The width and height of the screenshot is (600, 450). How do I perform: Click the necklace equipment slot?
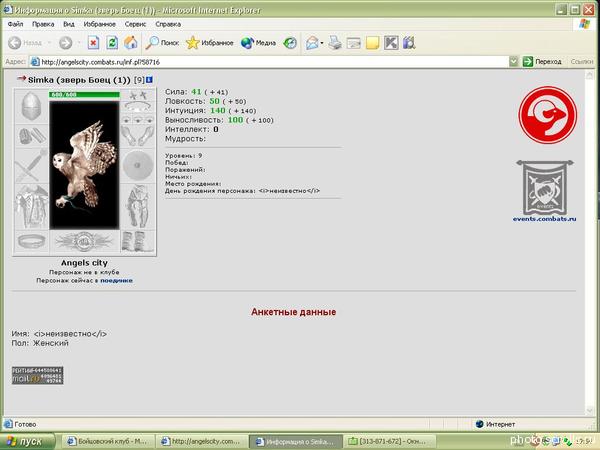(x=138, y=107)
